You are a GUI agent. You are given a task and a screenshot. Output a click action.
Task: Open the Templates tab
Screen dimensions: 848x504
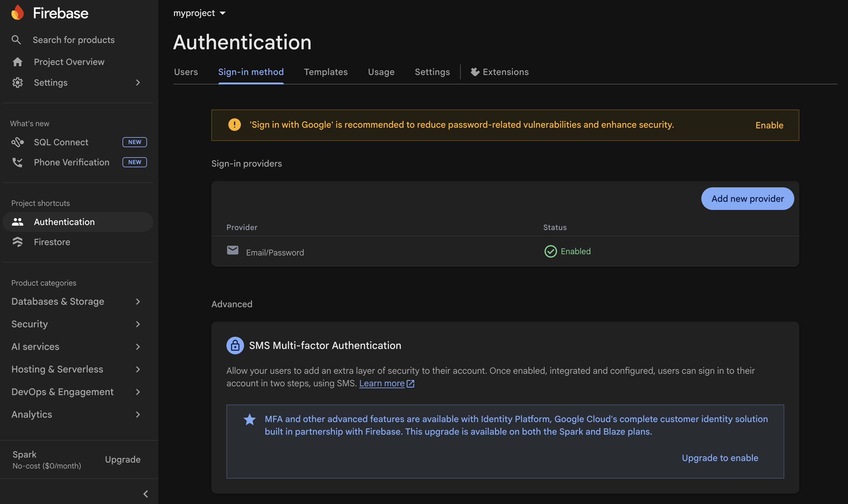pyautogui.click(x=326, y=72)
